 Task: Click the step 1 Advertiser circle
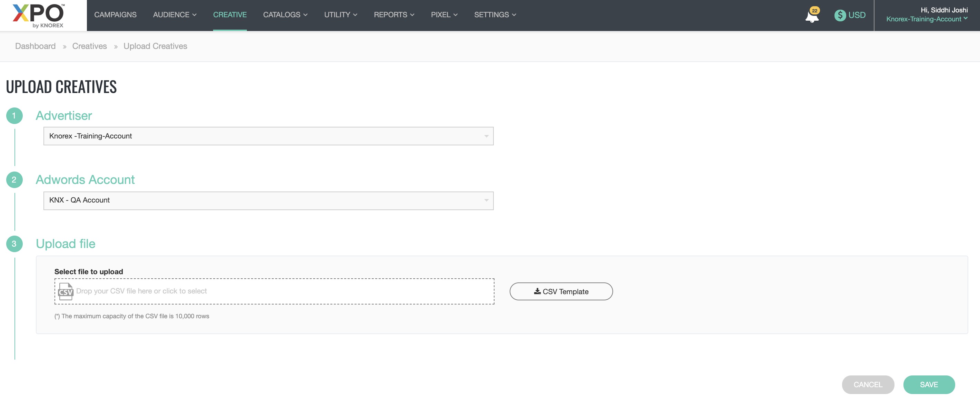[x=14, y=116]
